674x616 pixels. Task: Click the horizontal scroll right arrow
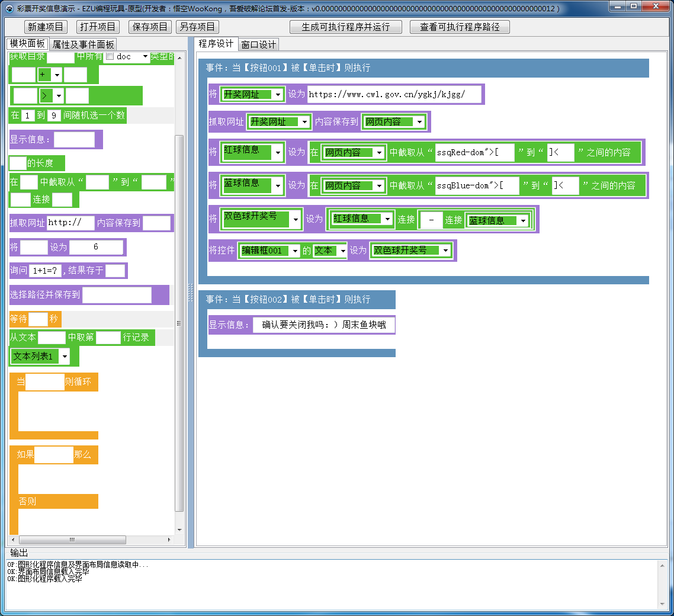169,540
